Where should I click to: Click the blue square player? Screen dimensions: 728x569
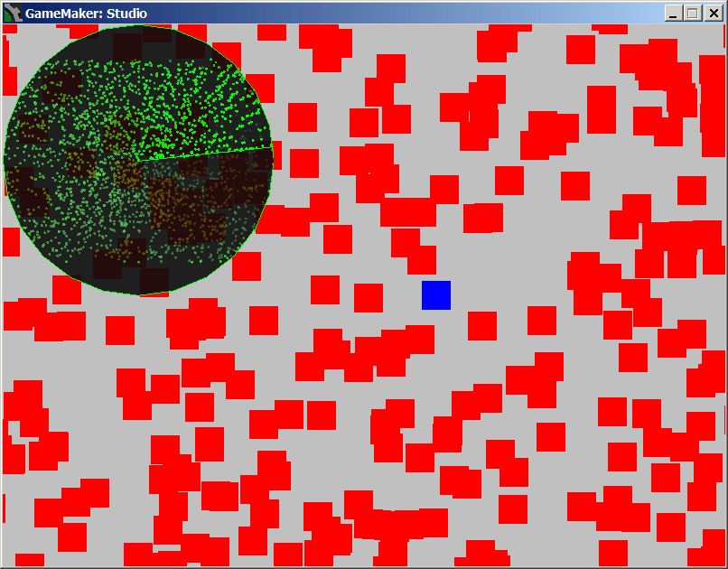[436, 295]
